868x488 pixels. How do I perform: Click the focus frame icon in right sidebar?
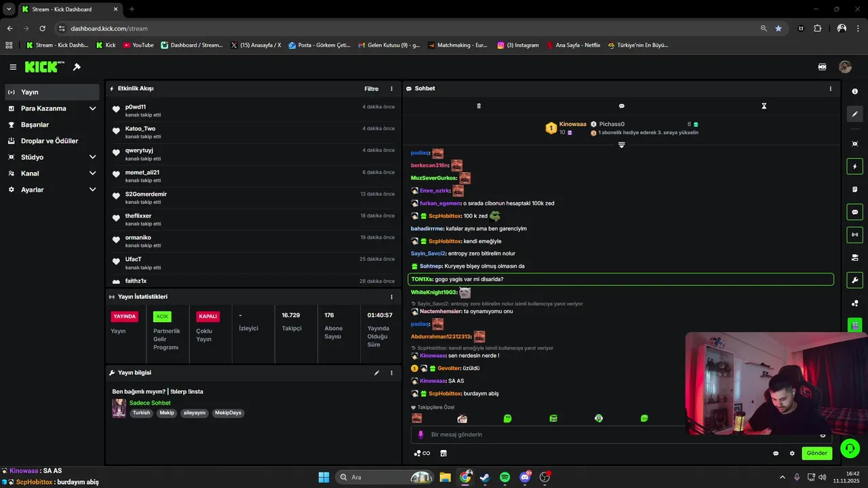854,144
